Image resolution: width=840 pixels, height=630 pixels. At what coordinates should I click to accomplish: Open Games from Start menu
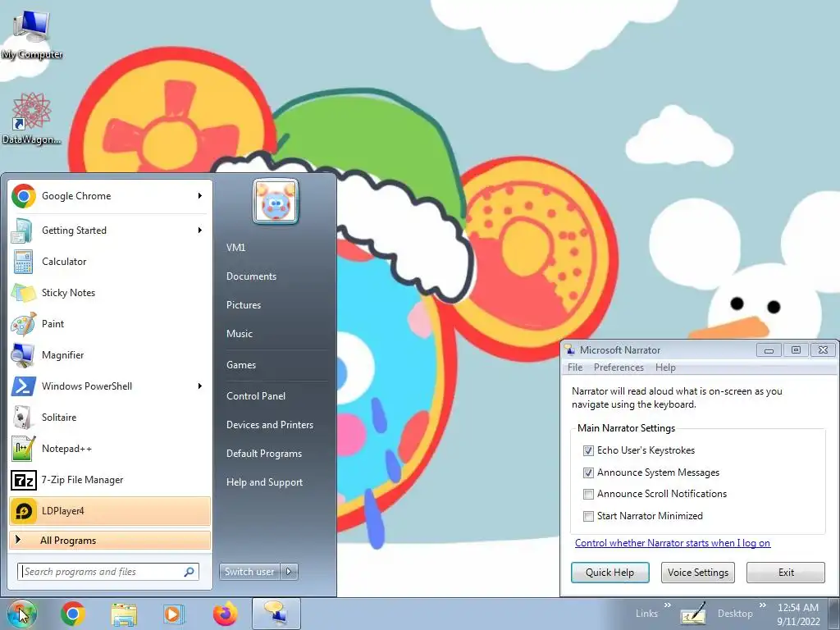pyautogui.click(x=241, y=365)
